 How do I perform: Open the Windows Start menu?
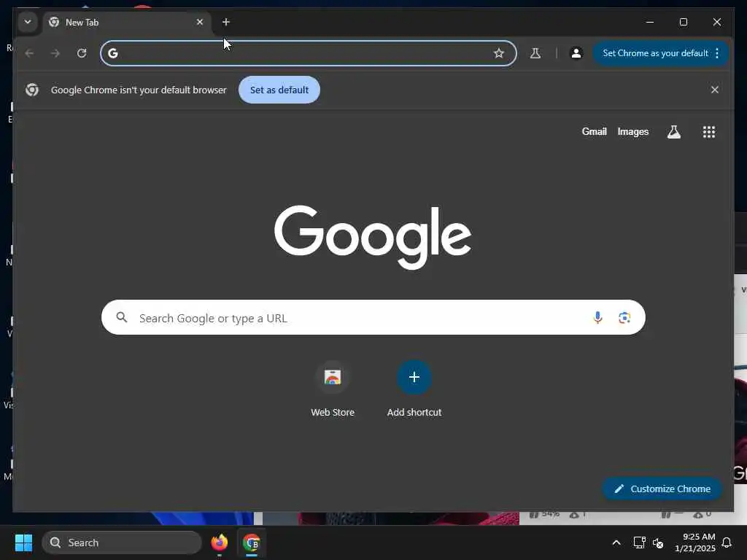[x=23, y=542]
